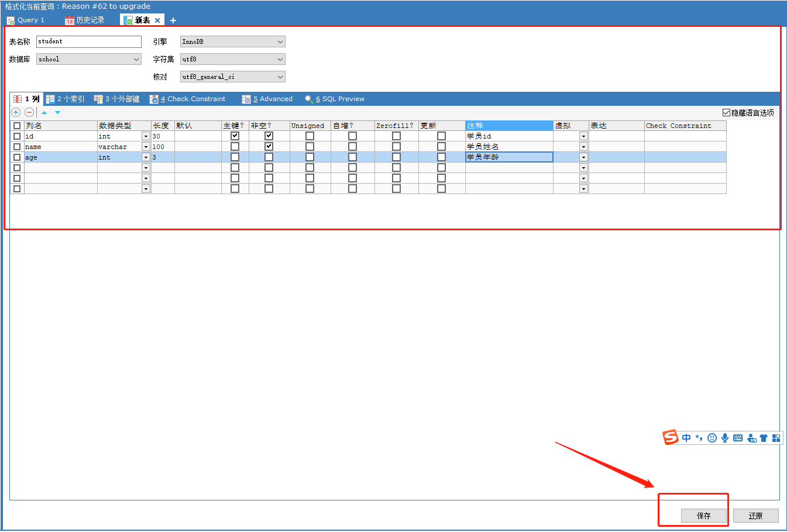Tick the row selector checkbox for id
This screenshot has width=787, height=532.
(x=17, y=136)
